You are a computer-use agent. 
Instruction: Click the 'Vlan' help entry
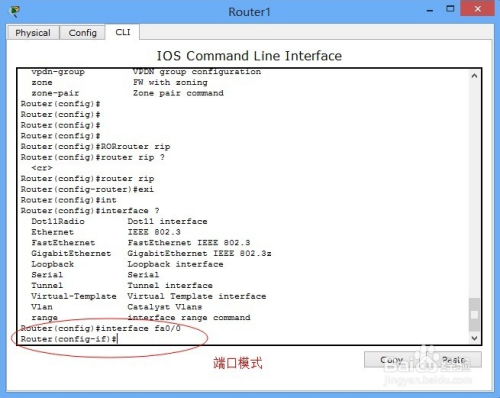pos(42,307)
